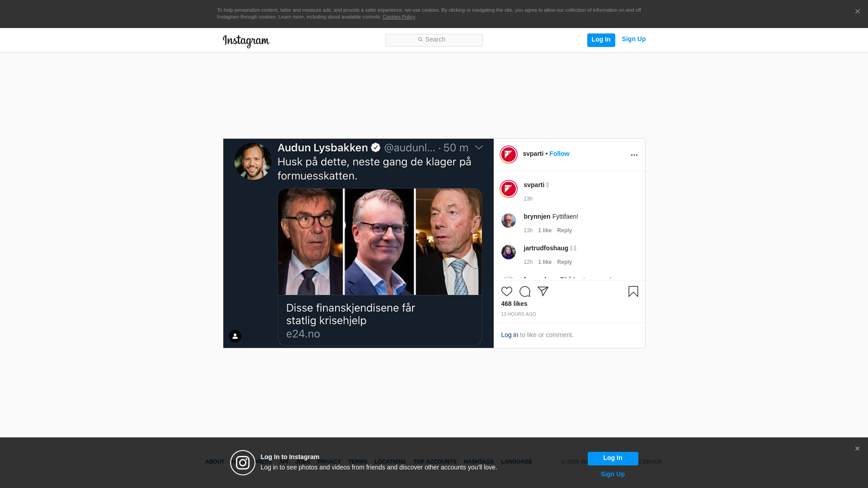Screen dimensions: 868x488
Task: Open the post options three-dot menu
Action: pos(634,155)
